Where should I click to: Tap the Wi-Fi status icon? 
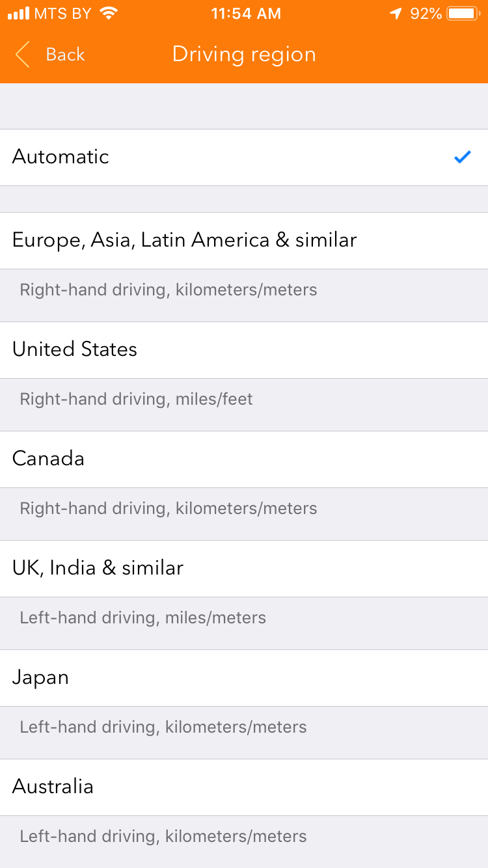point(109,13)
